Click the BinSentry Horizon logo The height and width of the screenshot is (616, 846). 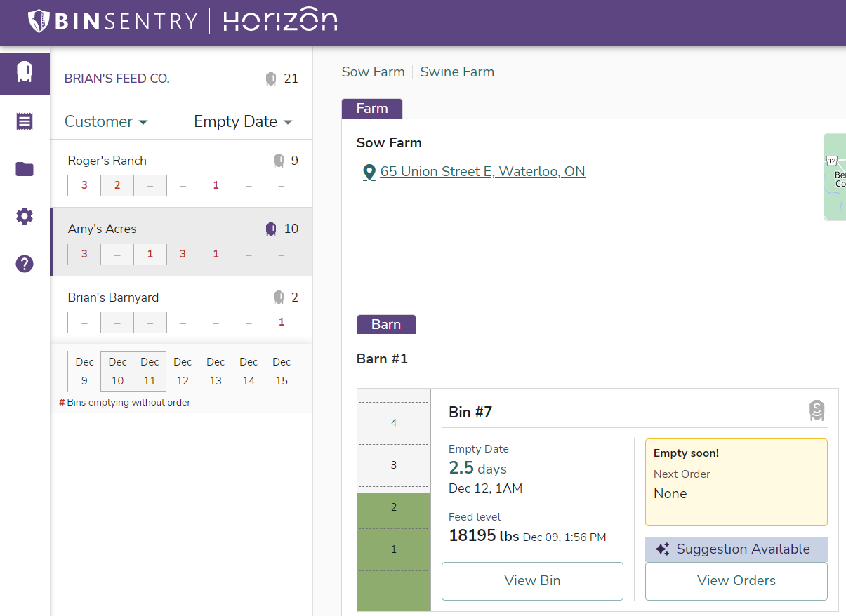pyautogui.click(x=183, y=21)
